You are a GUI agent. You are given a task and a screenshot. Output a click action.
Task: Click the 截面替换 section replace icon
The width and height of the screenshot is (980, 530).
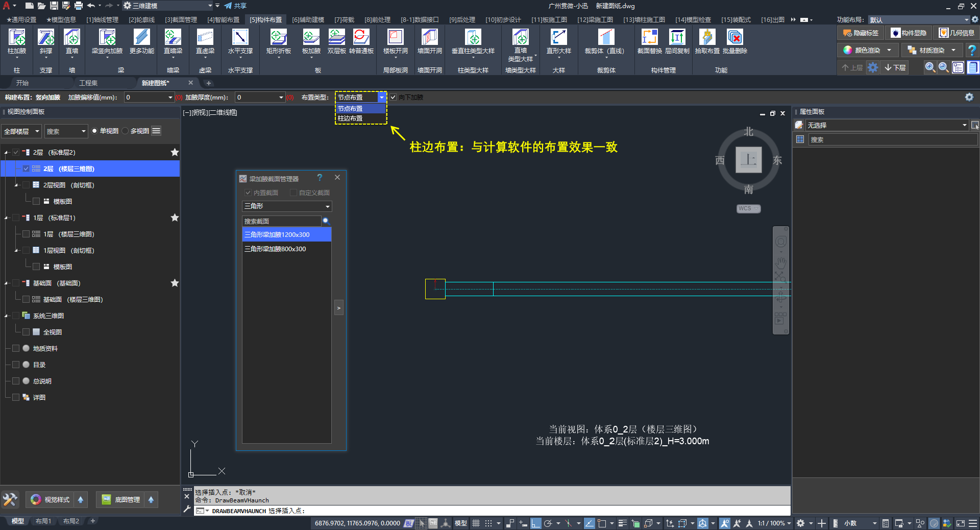click(649, 41)
